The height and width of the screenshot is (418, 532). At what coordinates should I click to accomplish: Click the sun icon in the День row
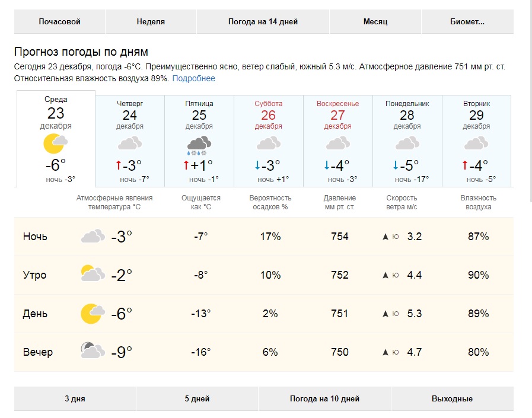click(93, 314)
